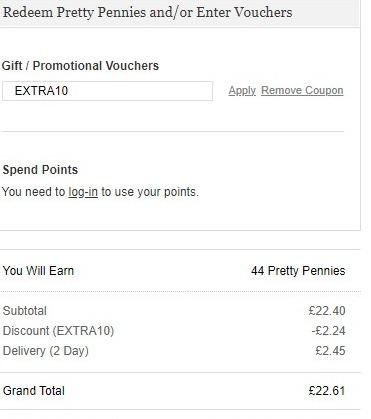371x419 pixels.
Task: Click the Enter Vouchers text in header
Action: [x=244, y=13]
